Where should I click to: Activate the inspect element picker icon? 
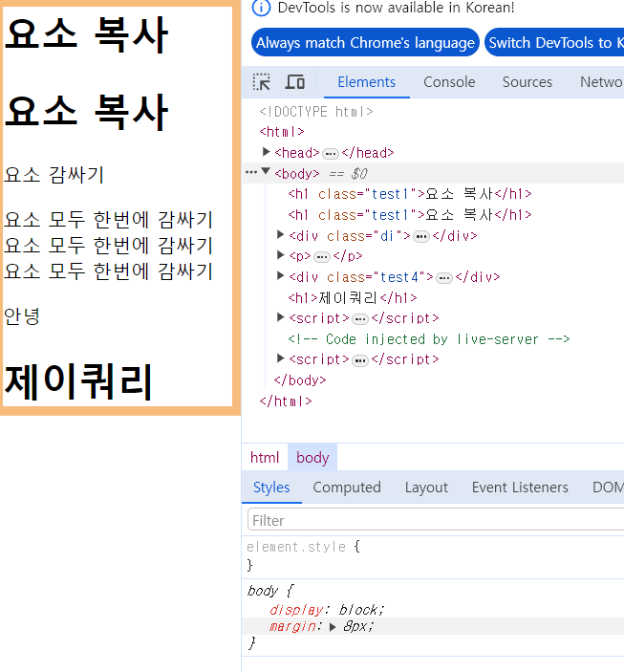pyautogui.click(x=262, y=82)
